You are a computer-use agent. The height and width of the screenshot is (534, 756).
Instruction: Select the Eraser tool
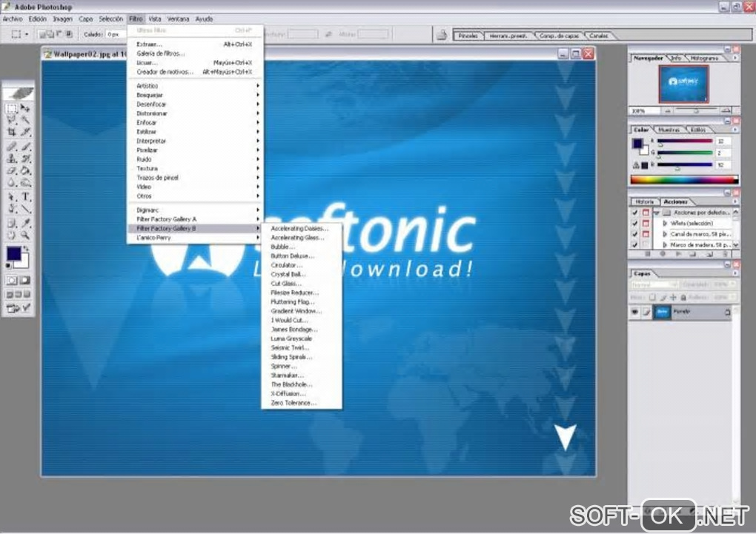click(12, 170)
